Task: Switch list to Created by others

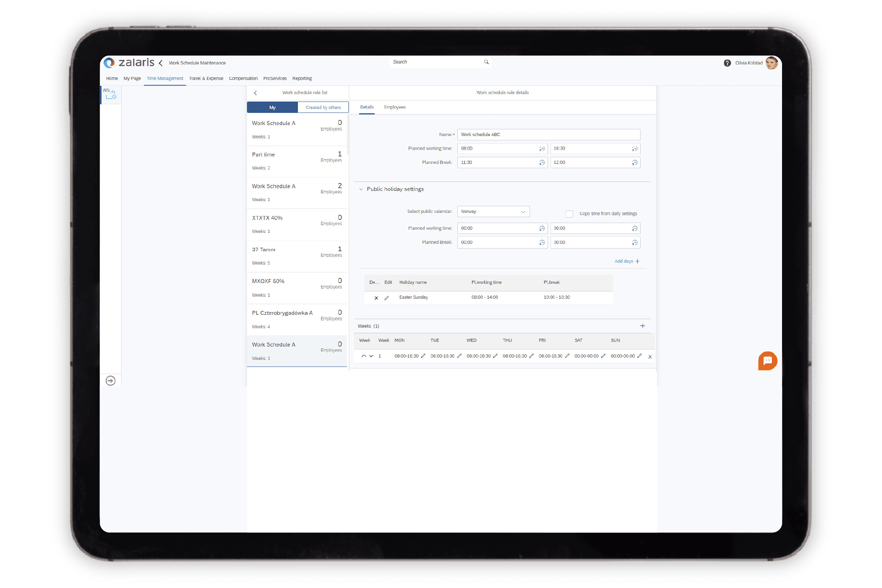Action: point(323,107)
